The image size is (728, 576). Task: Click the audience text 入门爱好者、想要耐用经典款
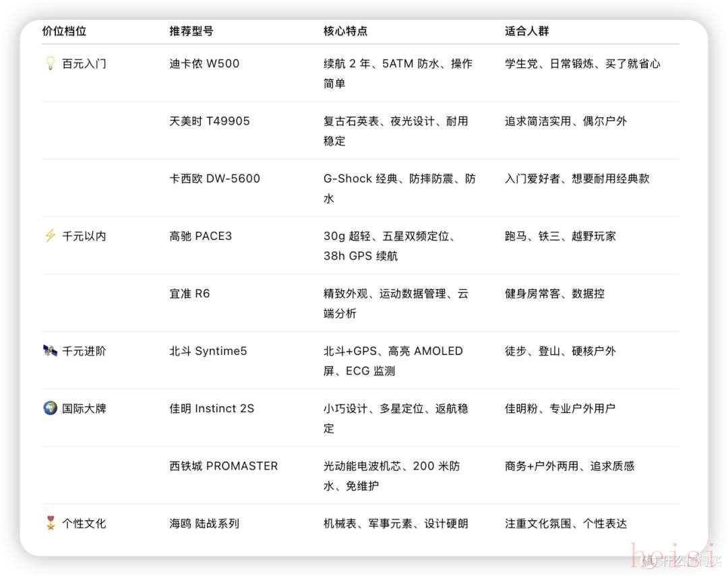[577, 179]
